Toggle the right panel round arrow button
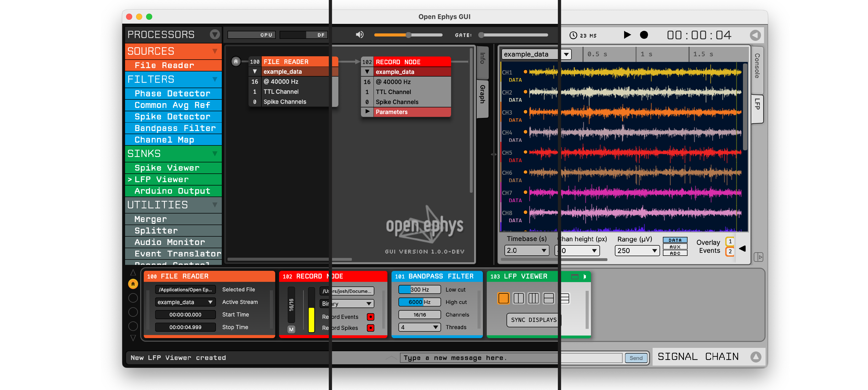 click(755, 35)
